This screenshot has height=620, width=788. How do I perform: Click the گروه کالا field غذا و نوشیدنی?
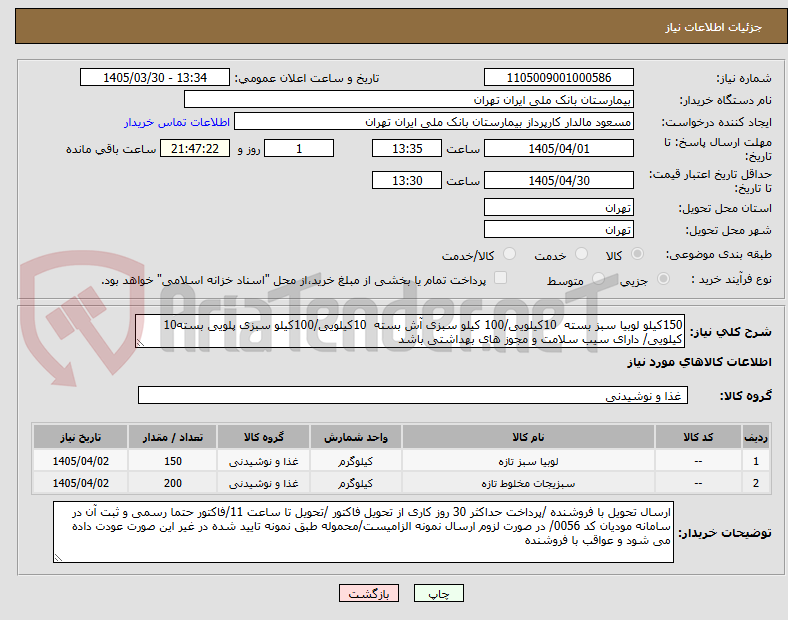[x=413, y=395]
